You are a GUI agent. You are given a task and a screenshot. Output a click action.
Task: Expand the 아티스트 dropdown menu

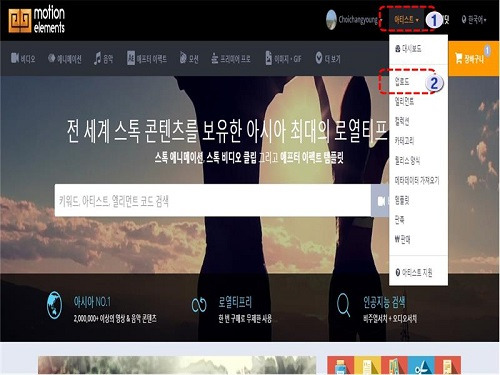coord(406,20)
